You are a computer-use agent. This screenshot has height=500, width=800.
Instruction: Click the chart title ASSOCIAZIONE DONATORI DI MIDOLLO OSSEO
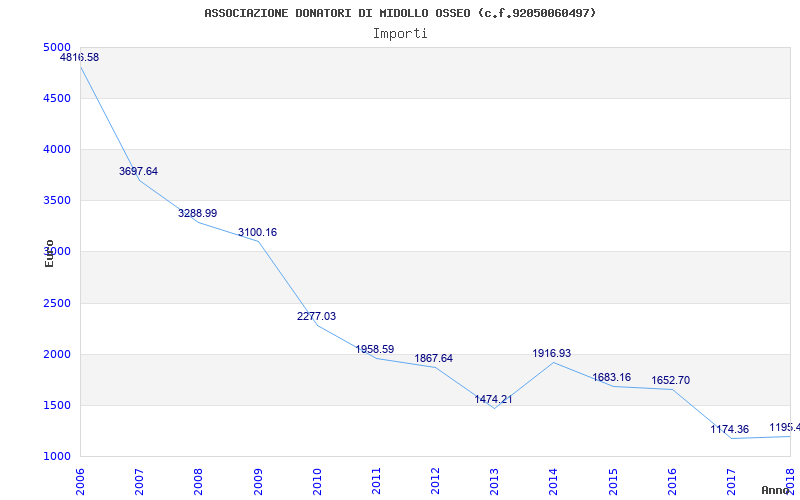coord(400,13)
